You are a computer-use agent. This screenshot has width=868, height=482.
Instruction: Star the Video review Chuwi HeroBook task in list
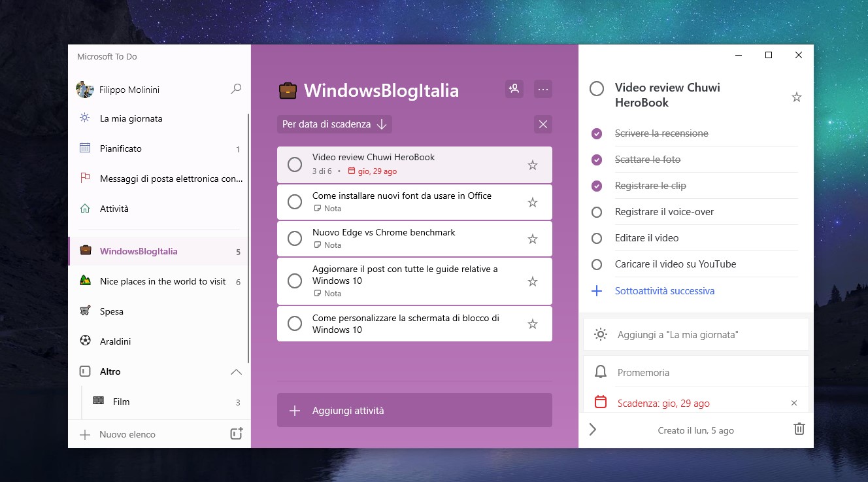[533, 165]
